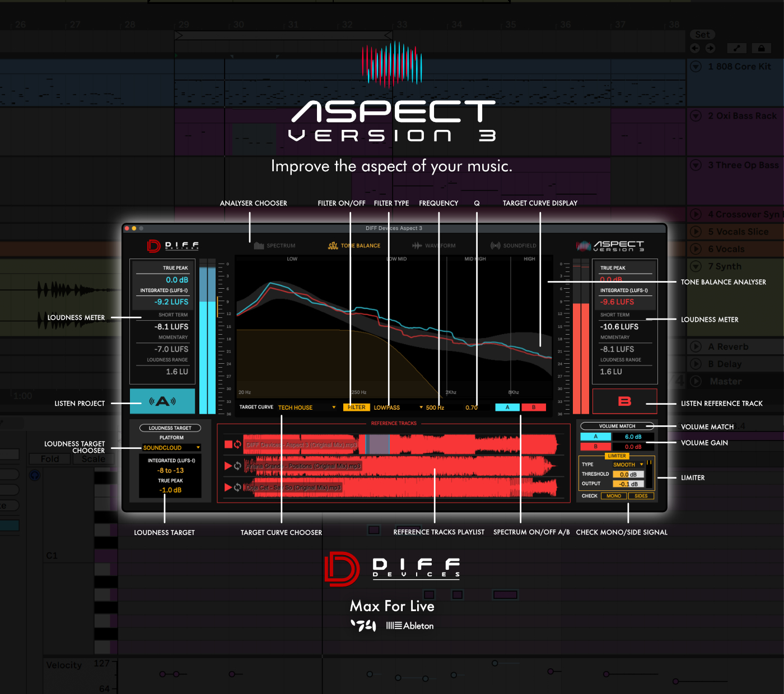Click the lock icon in Ableton's header

[761, 48]
